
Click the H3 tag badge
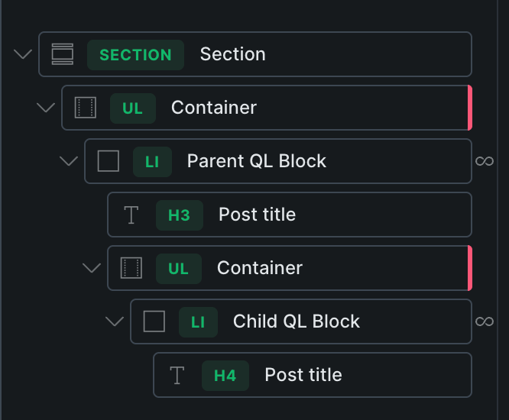(x=179, y=215)
